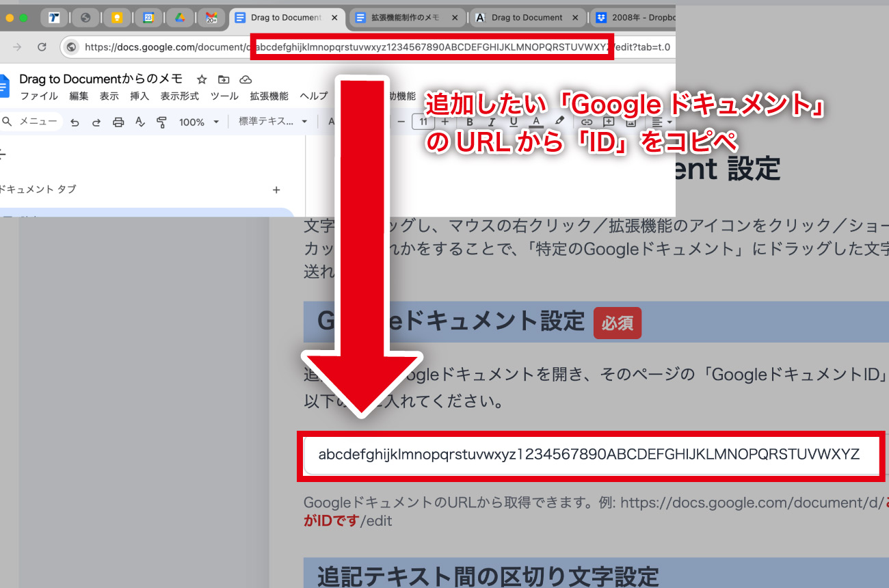Run spelling and grammar check icon
Image resolution: width=889 pixels, height=588 pixels.
[x=140, y=122]
